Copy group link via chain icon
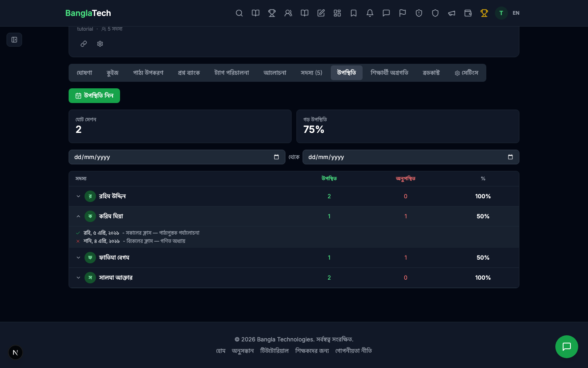Screen dimensions: 588x368 coord(84,44)
